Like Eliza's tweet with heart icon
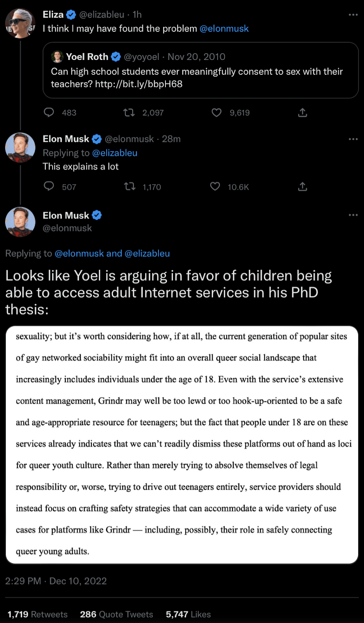364x623 pixels. pos(216,113)
